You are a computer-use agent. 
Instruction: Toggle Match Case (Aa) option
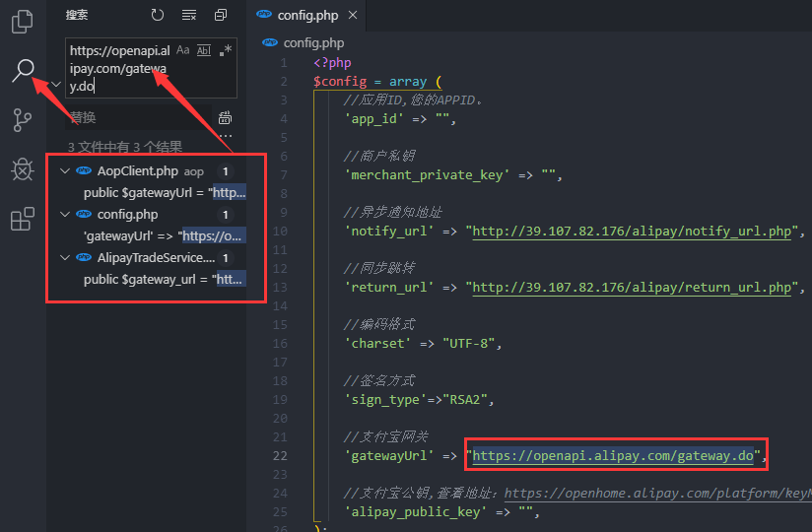coord(183,50)
